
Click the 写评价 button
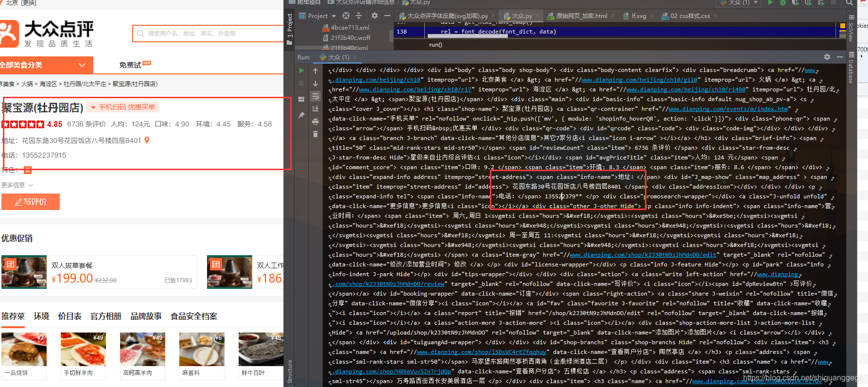pos(31,202)
